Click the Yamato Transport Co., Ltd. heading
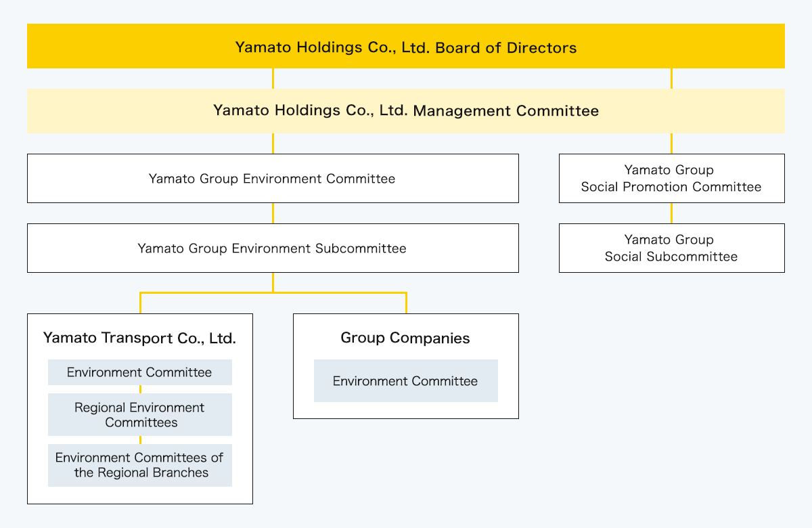 coord(139,338)
